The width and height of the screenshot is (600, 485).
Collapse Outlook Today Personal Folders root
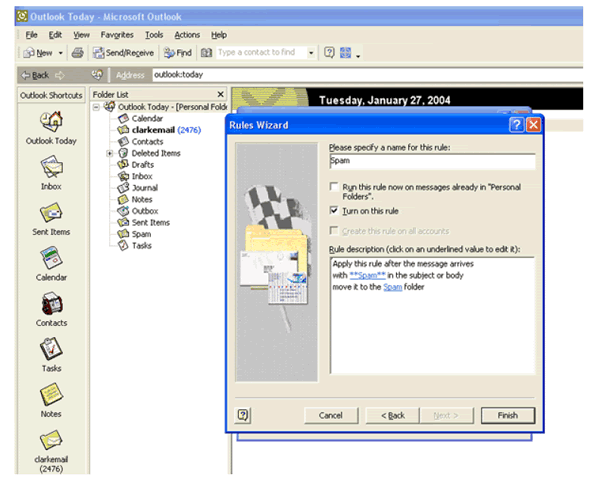(96, 107)
